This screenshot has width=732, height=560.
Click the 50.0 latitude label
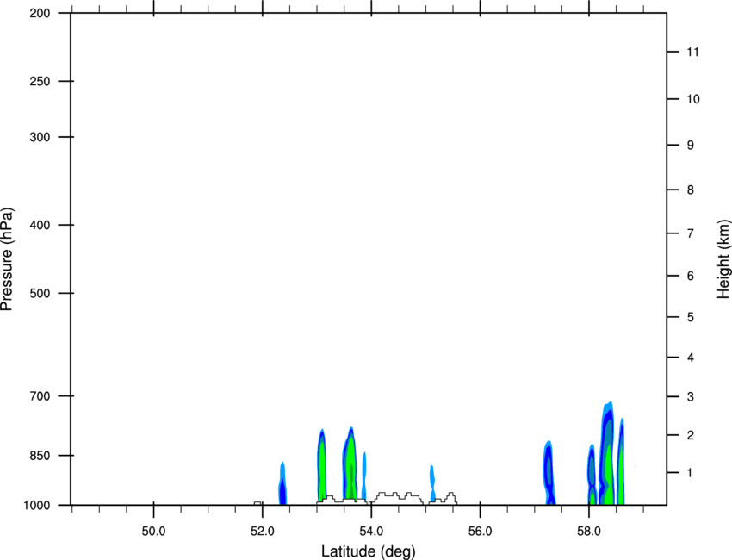153,532
